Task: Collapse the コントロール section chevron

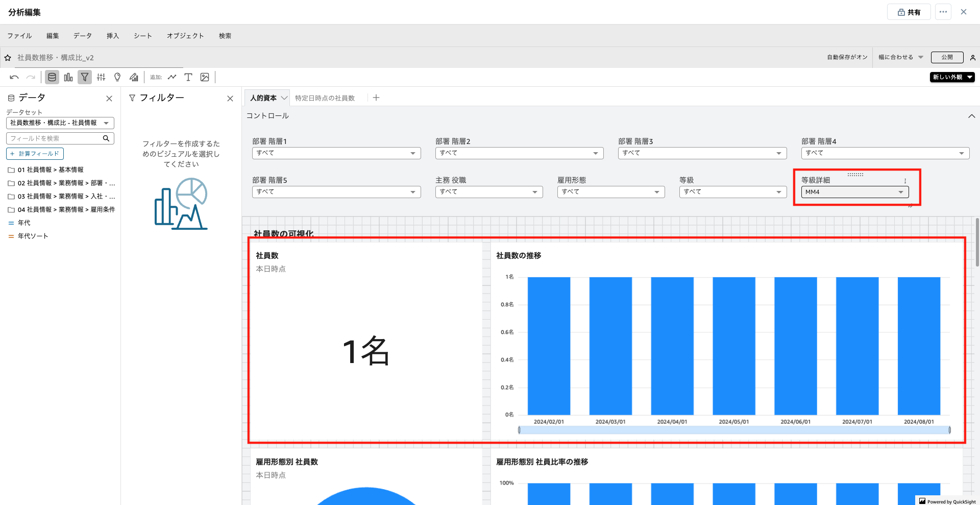Action: click(x=971, y=116)
